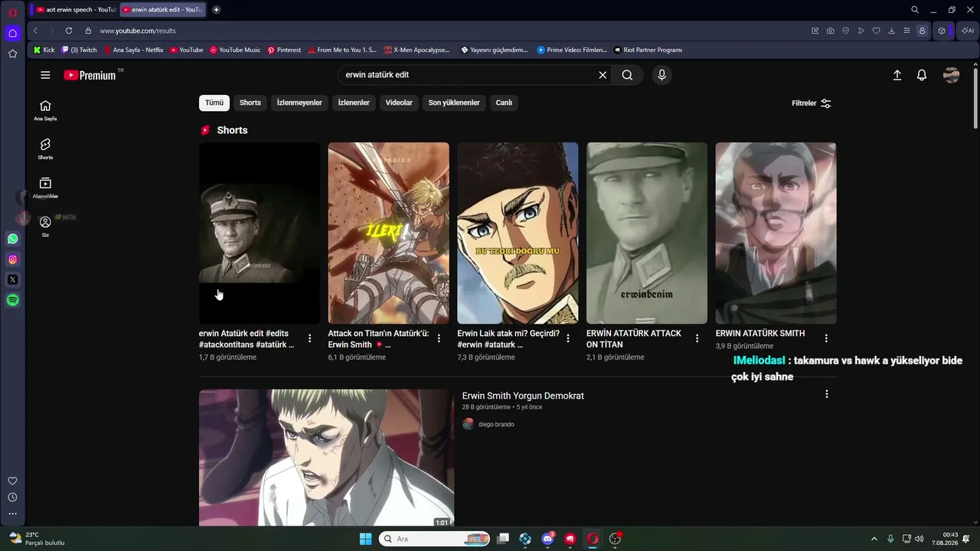Click the YouTube upload arrow icon
980x551 pixels.
(x=897, y=75)
